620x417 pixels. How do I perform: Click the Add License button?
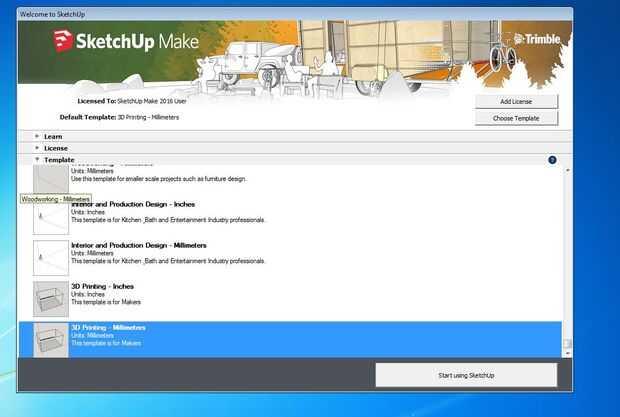pos(516,102)
